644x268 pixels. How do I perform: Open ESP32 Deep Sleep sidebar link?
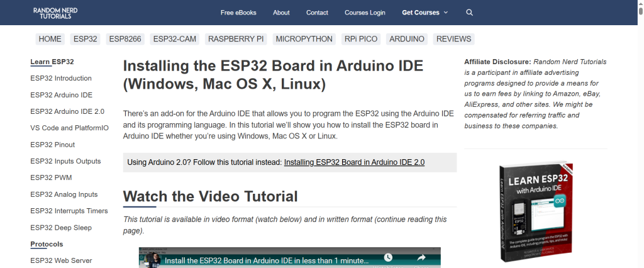(x=61, y=228)
